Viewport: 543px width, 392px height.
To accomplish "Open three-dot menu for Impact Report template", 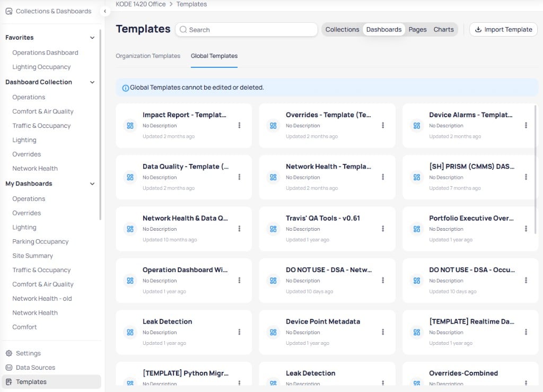I will 239,125.
